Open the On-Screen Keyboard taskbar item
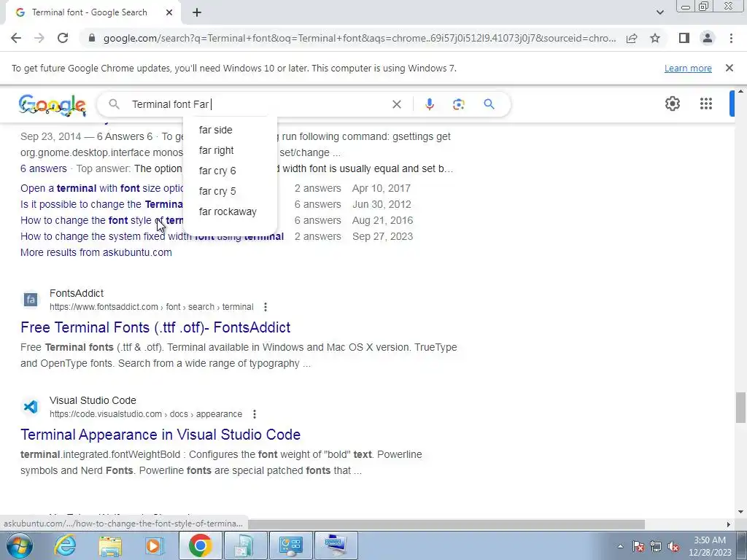The width and height of the screenshot is (747, 560). 336,545
